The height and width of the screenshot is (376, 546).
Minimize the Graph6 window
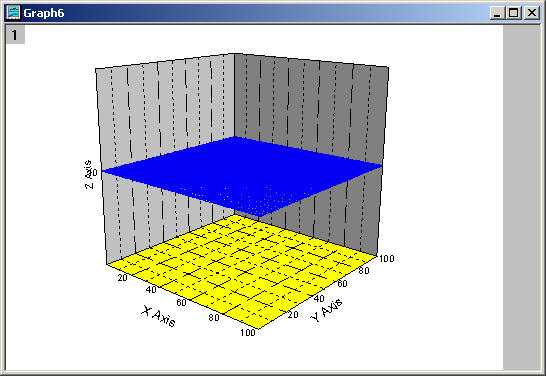(x=497, y=13)
